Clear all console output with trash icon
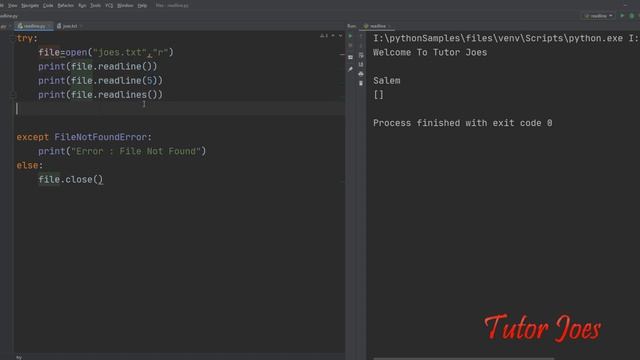Image resolution: width=640 pixels, height=360 pixels. pos(361,83)
